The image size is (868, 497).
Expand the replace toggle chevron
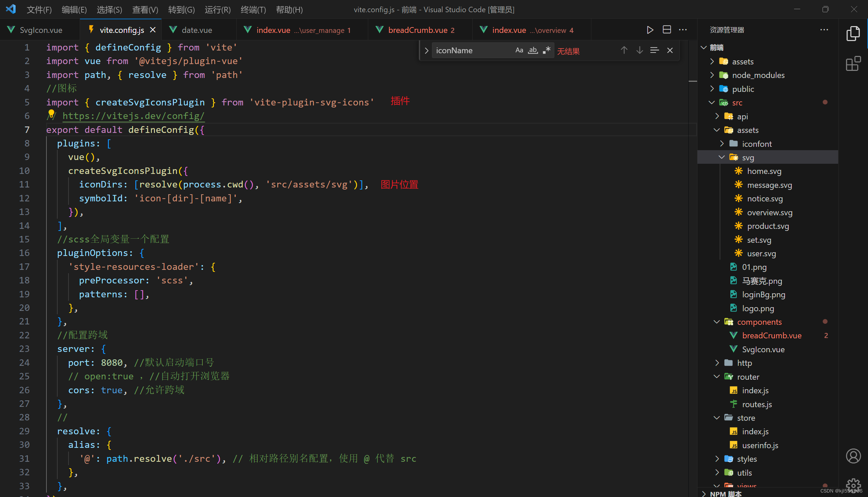tap(426, 51)
